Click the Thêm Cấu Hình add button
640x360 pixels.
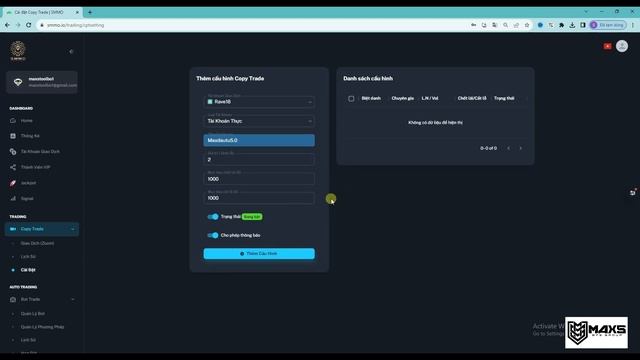[259, 253]
